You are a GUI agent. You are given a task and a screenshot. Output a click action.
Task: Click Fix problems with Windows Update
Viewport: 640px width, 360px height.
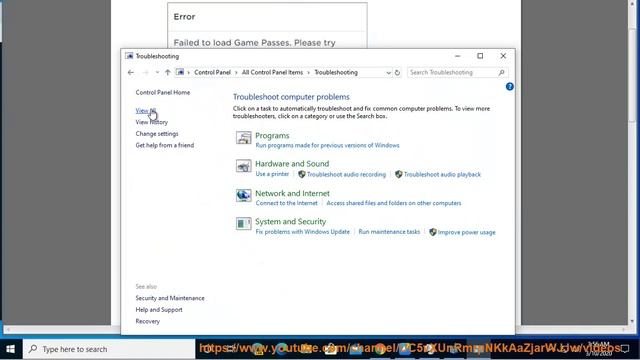click(x=302, y=232)
